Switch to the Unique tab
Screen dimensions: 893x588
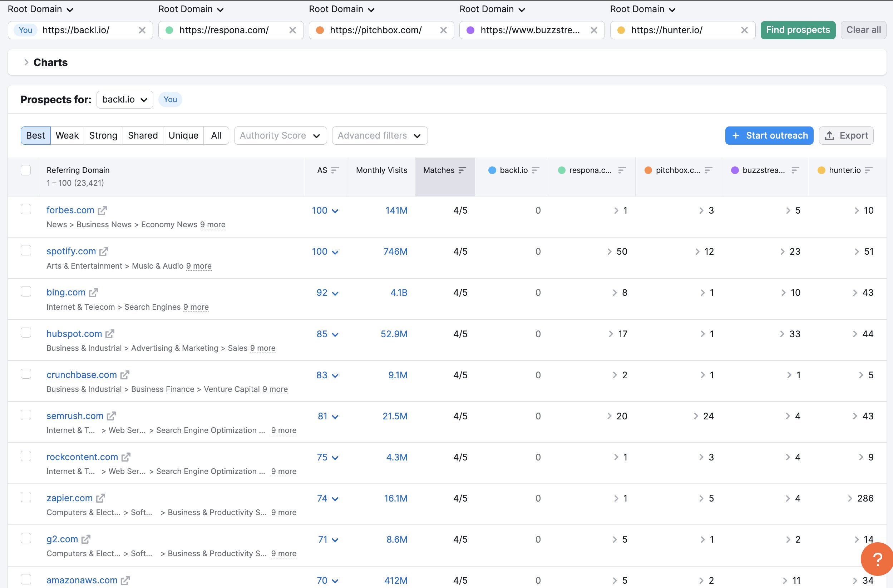[183, 135]
